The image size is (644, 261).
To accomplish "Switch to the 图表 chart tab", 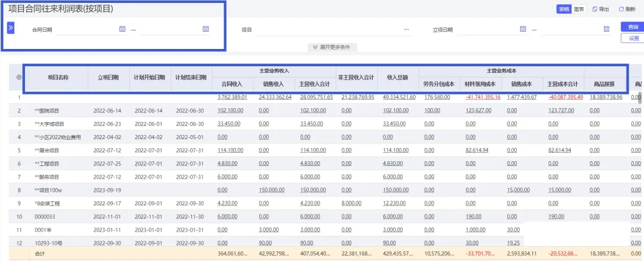I will 578,9.
